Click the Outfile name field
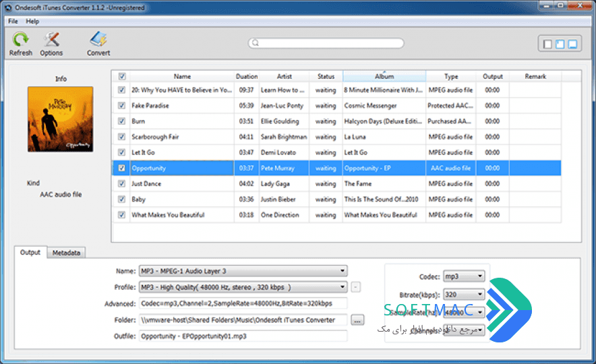Image resolution: width=596 pixels, height=364 pixels. click(x=243, y=336)
